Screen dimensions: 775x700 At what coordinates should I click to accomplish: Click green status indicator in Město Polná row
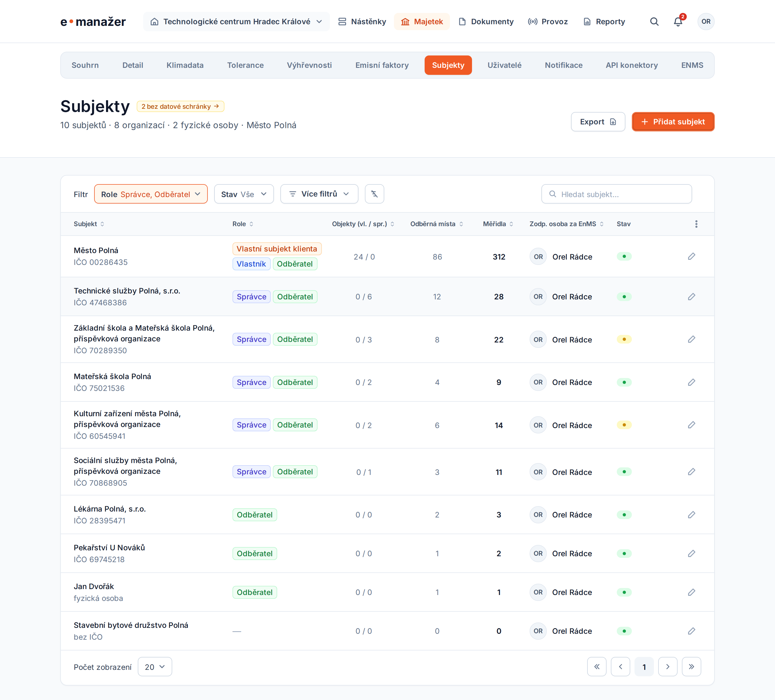(x=624, y=257)
